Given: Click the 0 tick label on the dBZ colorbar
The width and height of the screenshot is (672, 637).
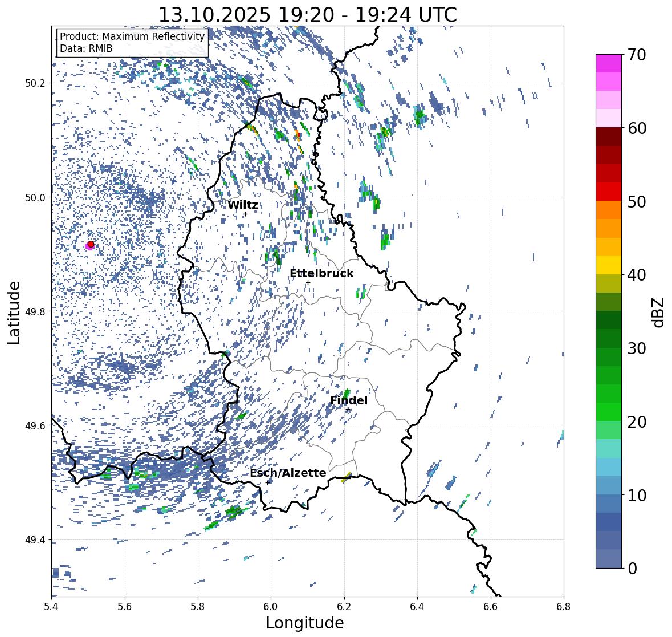Looking at the screenshot, I should tap(632, 569).
